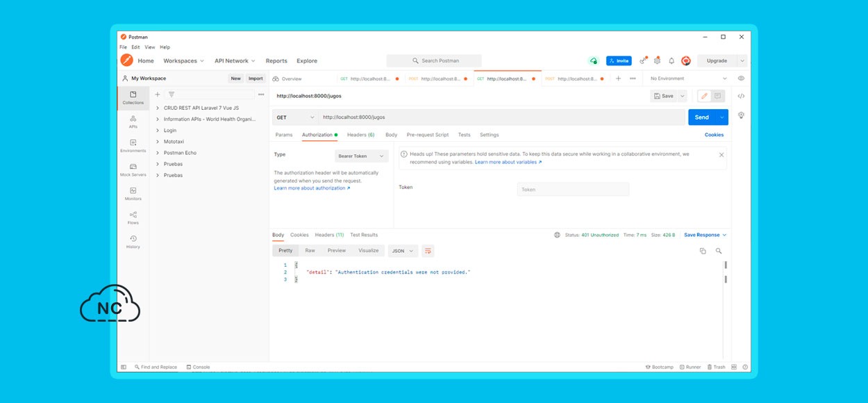Click the Invite button
Viewport: 868px width, 403px height.
(x=619, y=60)
